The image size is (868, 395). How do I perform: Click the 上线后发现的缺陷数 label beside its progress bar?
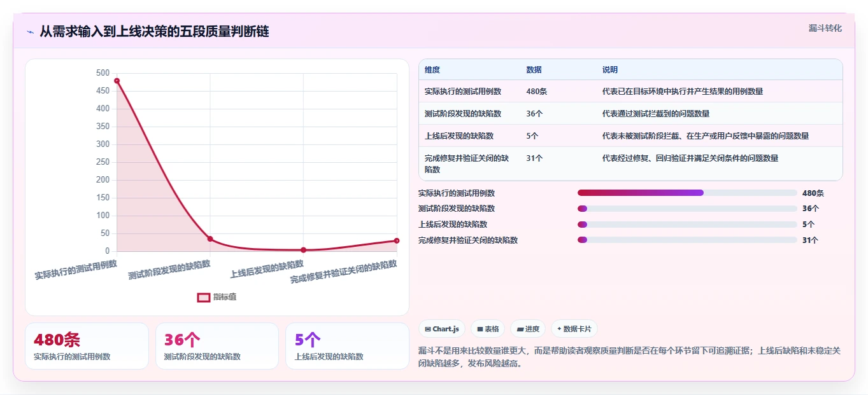point(453,225)
